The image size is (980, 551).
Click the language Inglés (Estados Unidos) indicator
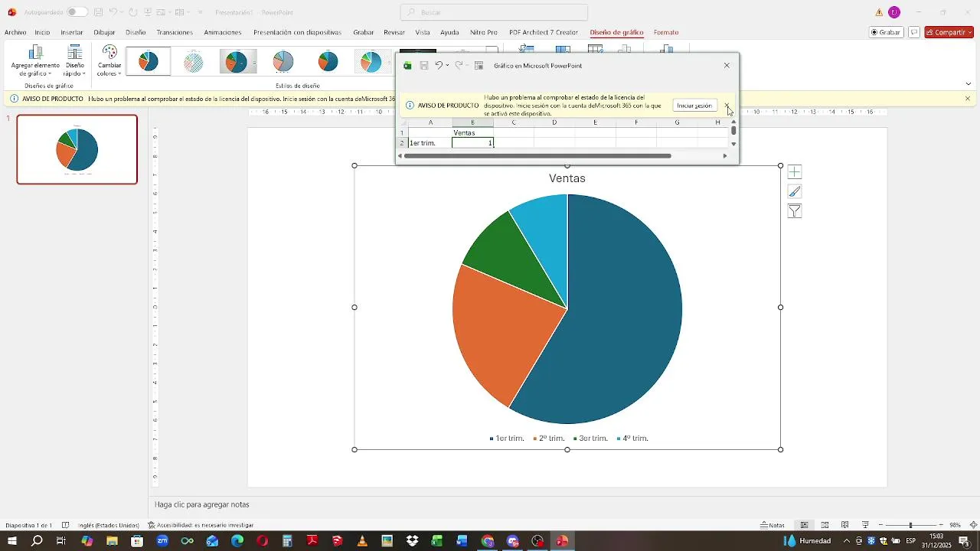(108, 525)
